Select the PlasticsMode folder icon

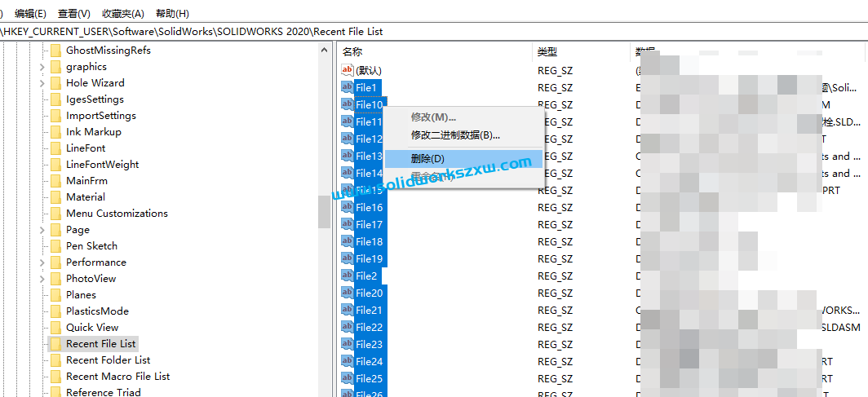click(55, 311)
